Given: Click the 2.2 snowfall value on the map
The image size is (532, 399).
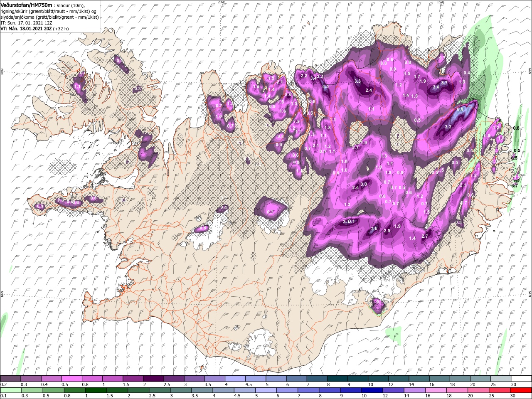Looking at the screenshot, I should coord(303,76).
